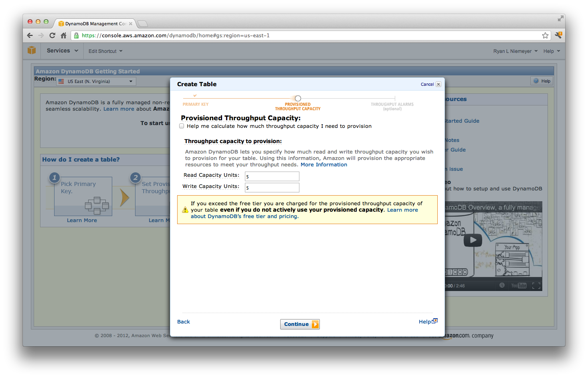The width and height of the screenshot is (588, 378).
Task: Click the home icon in the browser toolbar
Action: click(x=64, y=35)
